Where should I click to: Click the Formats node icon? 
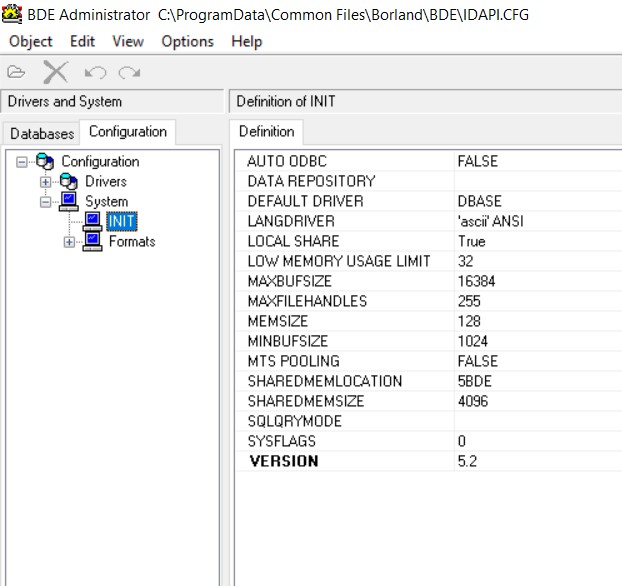point(93,241)
